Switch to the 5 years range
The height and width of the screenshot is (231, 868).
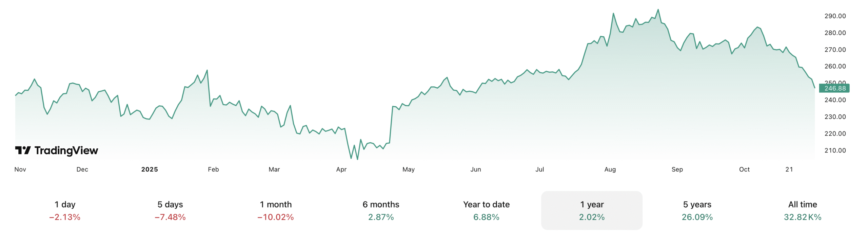click(x=697, y=210)
